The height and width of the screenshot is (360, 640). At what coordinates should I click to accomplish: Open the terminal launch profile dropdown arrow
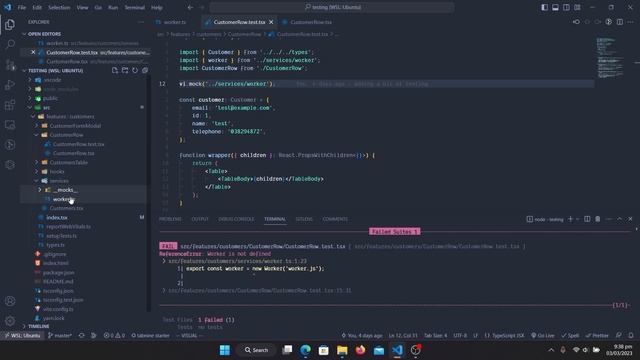(578, 219)
